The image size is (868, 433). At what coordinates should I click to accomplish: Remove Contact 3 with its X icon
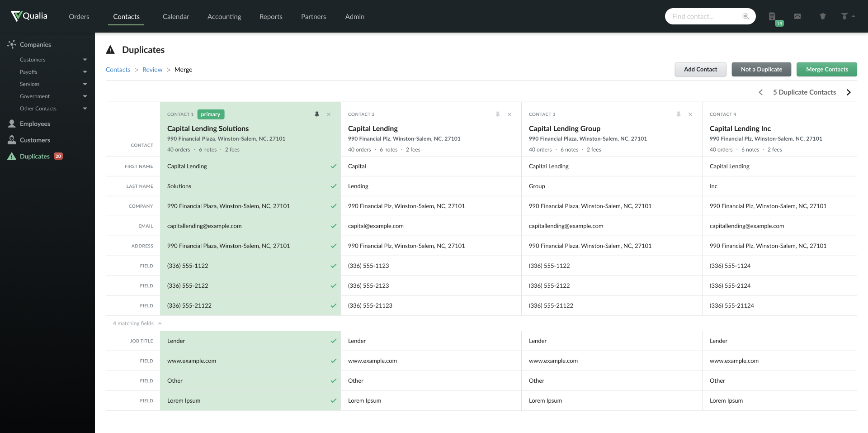click(x=690, y=114)
